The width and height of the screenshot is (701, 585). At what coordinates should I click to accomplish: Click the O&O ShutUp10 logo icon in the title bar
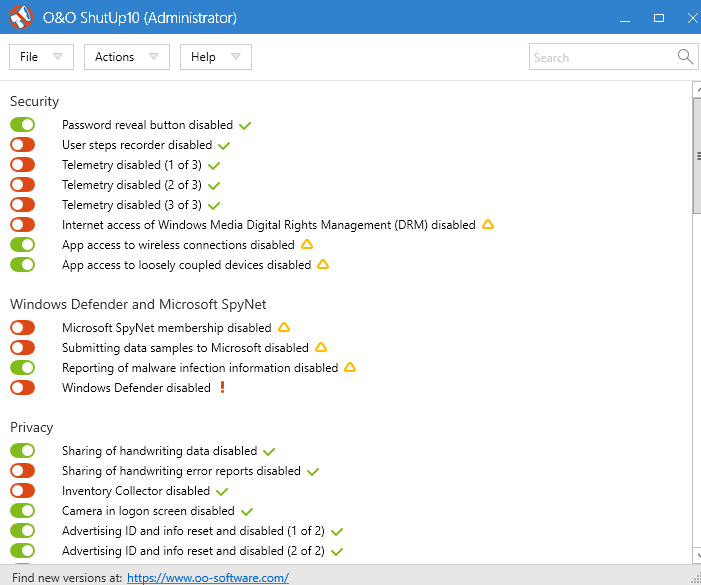(21, 17)
